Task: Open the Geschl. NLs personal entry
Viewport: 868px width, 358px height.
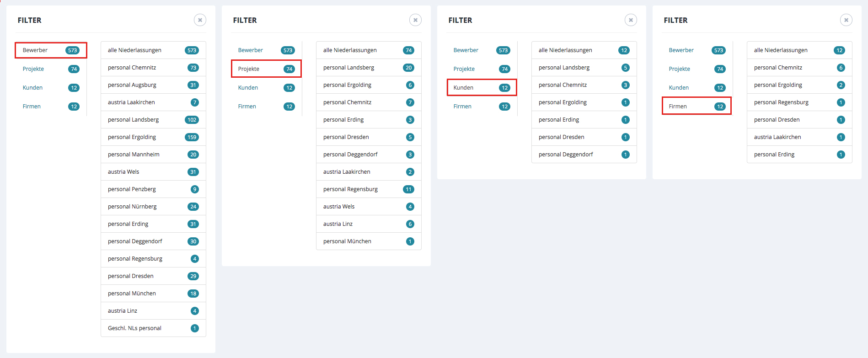Action: click(x=153, y=328)
